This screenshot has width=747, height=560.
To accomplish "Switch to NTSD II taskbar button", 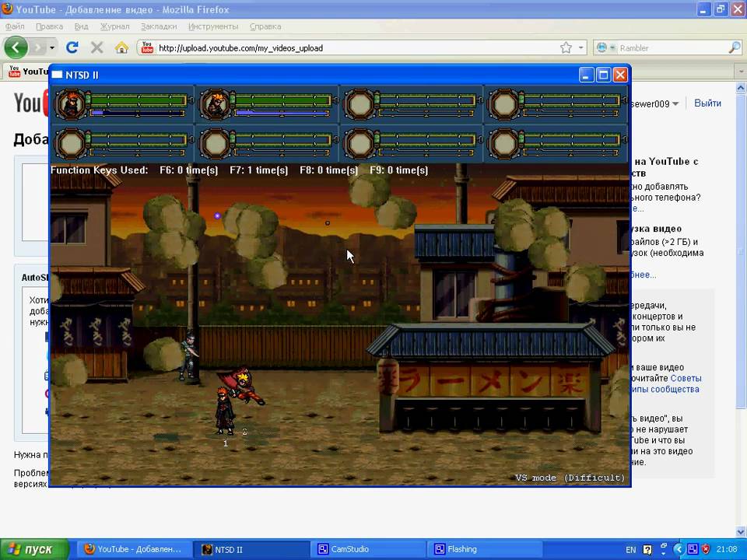I will [x=251, y=549].
